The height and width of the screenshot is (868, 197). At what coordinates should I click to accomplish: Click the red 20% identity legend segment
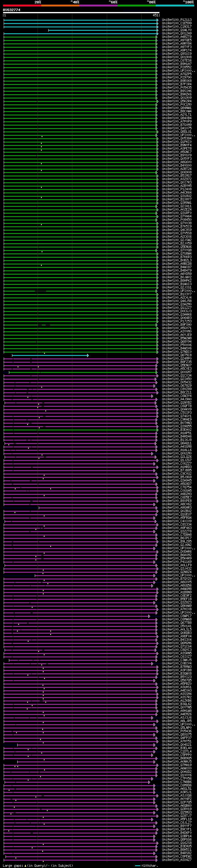22,6
